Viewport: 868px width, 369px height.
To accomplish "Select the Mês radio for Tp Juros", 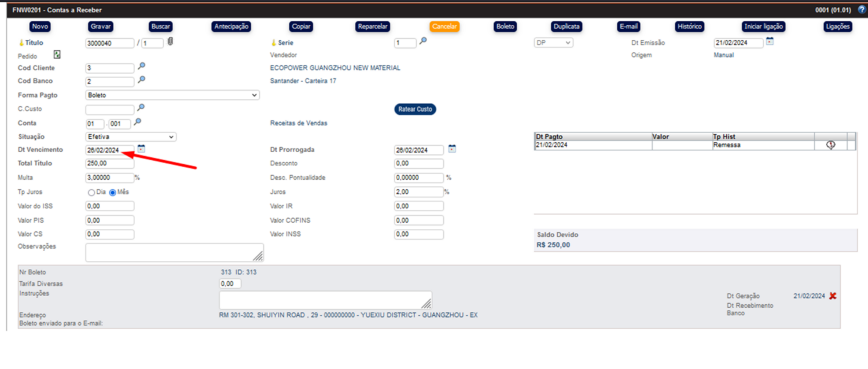I will [113, 192].
